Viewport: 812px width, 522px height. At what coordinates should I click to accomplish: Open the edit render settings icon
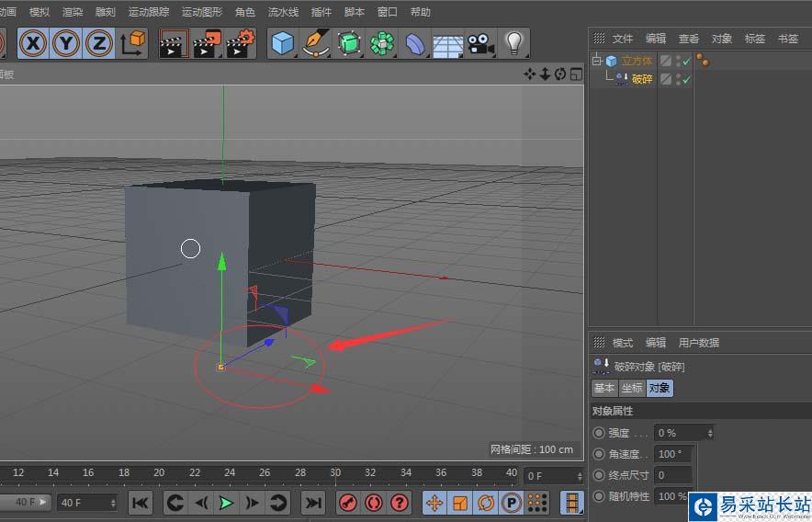(x=241, y=42)
